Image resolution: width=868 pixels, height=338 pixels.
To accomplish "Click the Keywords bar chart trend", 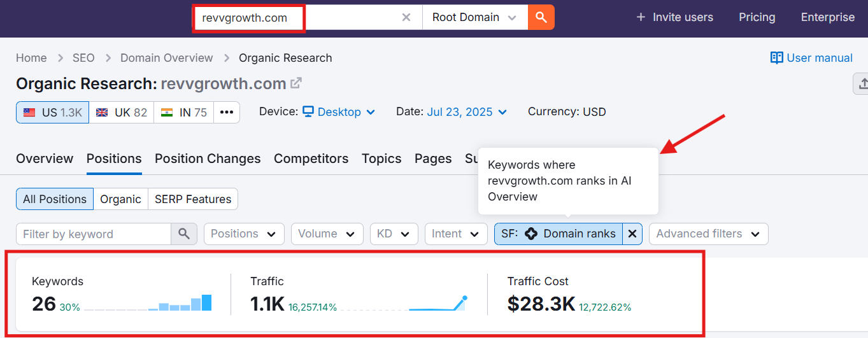I will point(148,303).
